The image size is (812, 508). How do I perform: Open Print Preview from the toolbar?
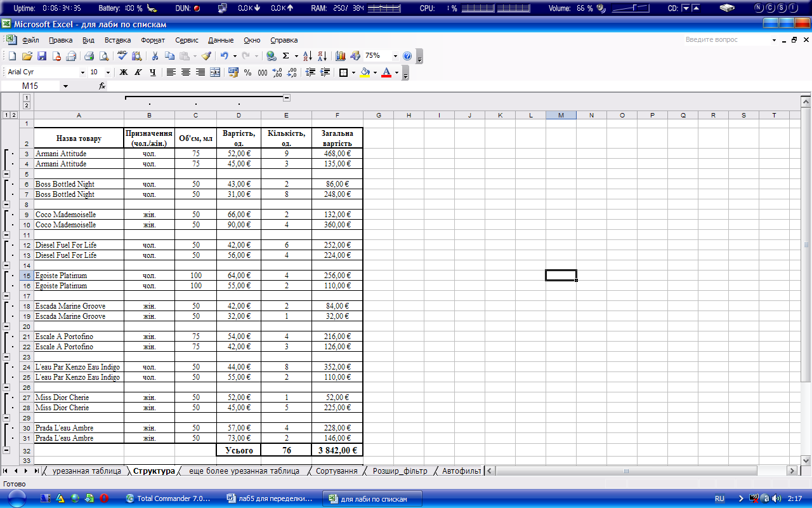click(103, 56)
